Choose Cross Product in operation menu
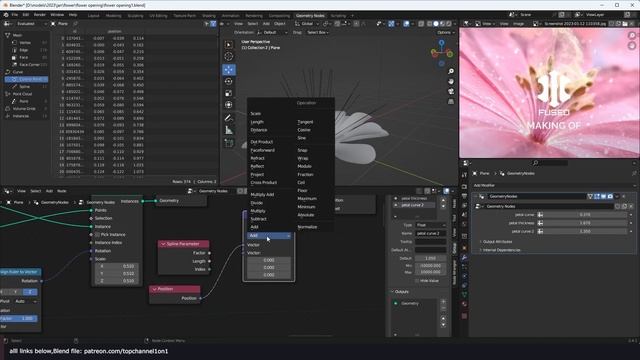Screen dimensions: 640x360 click(x=264, y=182)
